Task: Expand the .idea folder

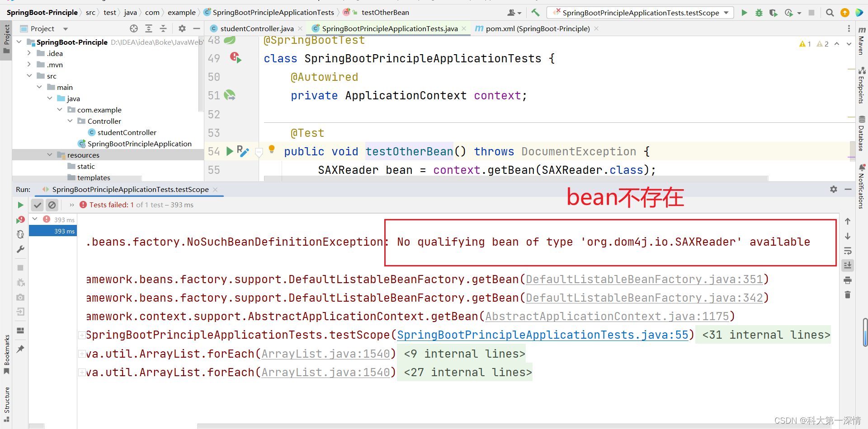Action: tap(29, 53)
